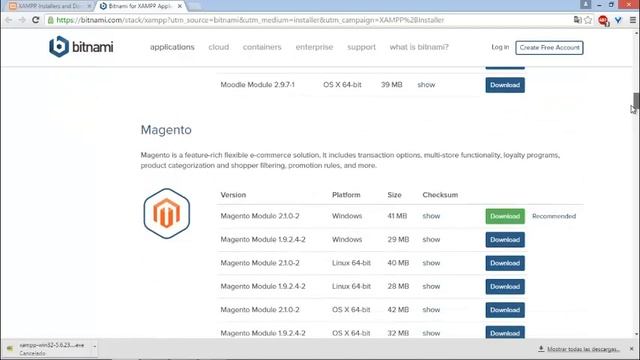Show checksum for Magento 1.9.2.4-2 Linux 64-bit

(x=431, y=287)
